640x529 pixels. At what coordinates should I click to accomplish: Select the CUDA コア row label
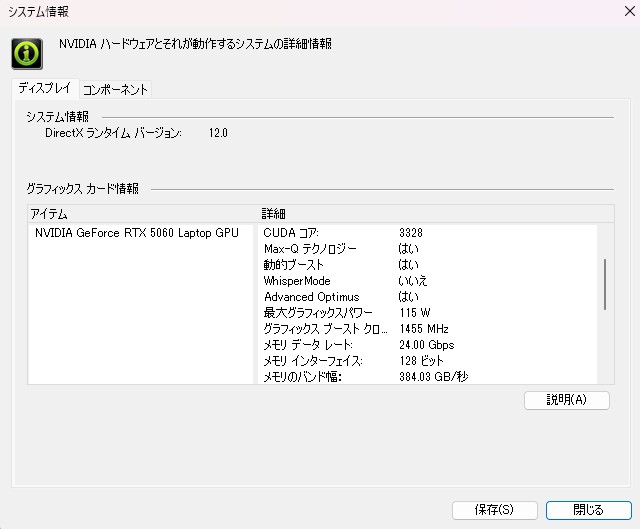point(291,233)
